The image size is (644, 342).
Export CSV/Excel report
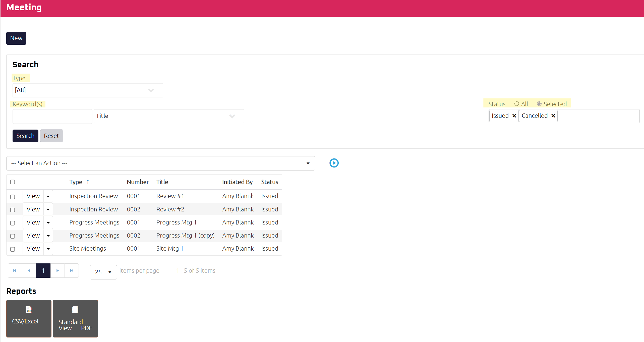(29, 319)
